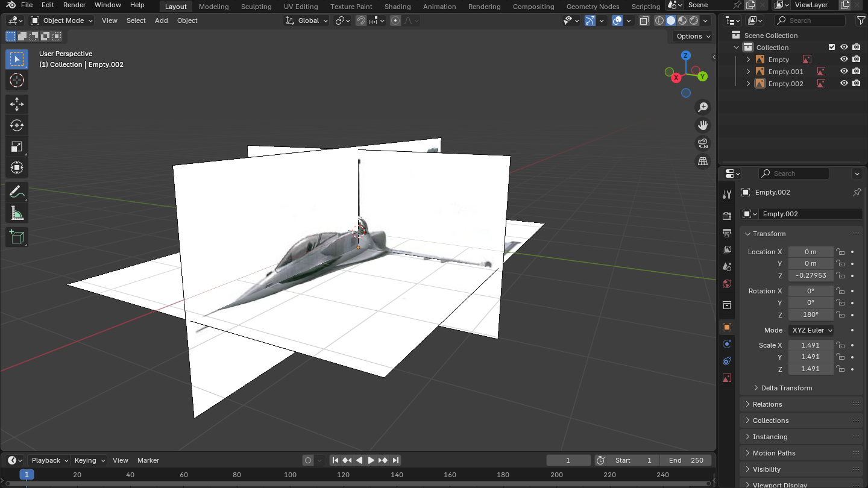Open the File menu
This screenshot has width=868, height=488.
[x=27, y=5]
